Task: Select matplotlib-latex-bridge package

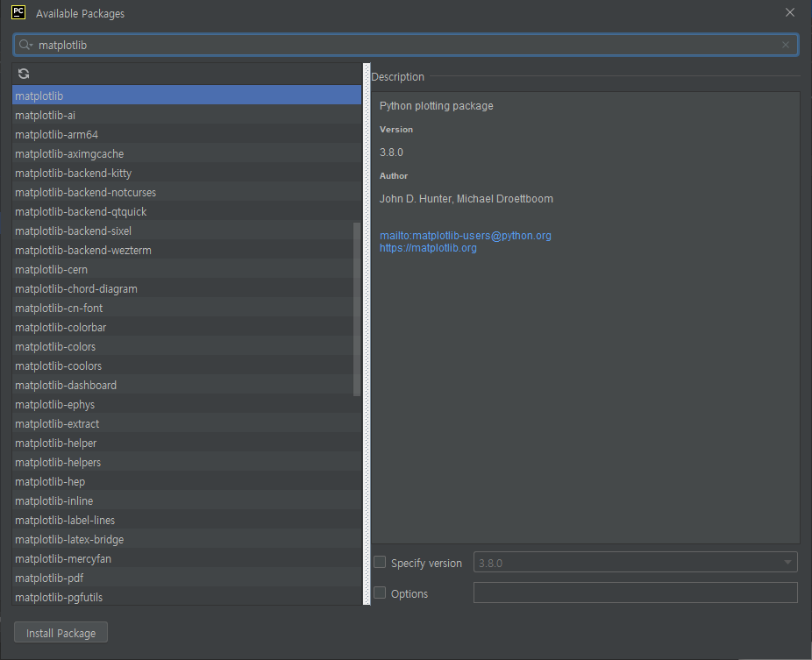Action: click(x=187, y=539)
